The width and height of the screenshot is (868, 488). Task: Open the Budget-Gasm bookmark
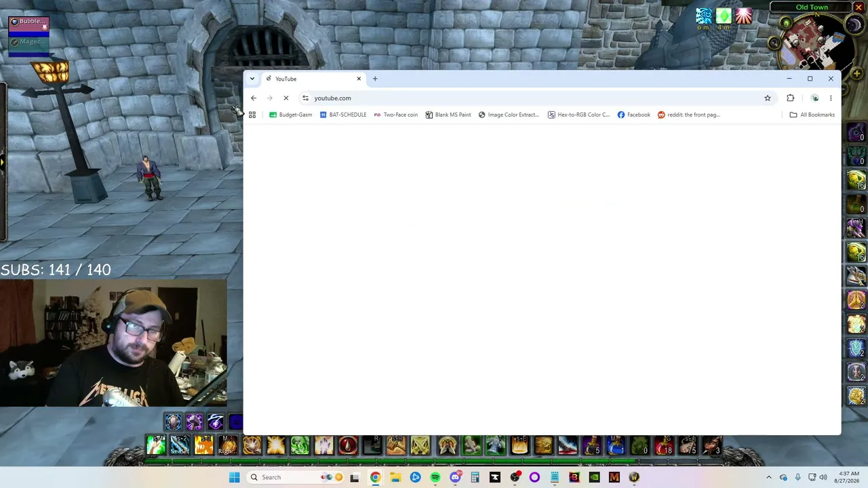291,115
